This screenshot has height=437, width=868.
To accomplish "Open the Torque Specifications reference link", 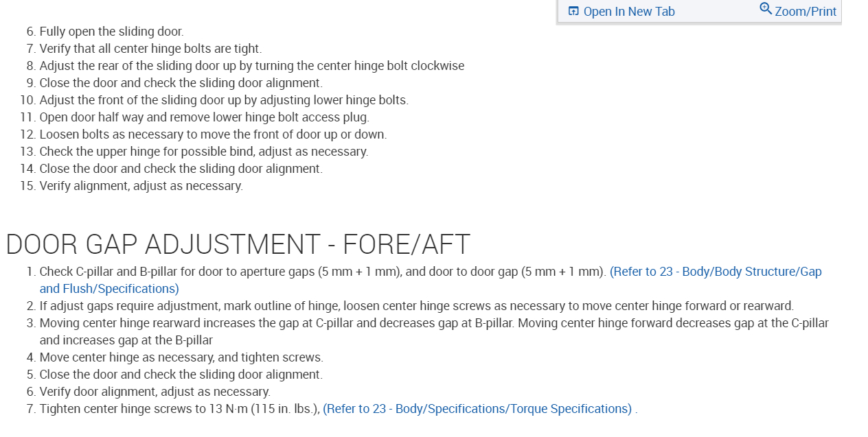I will (x=477, y=409).
